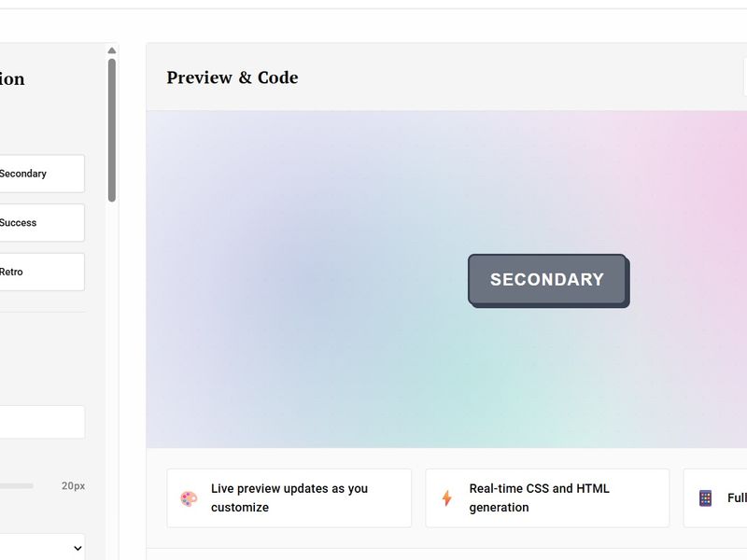Viewport: 747px width, 560px height.
Task: Click the scrollbar up arrow beside the sidebar
Action: (x=112, y=51)
